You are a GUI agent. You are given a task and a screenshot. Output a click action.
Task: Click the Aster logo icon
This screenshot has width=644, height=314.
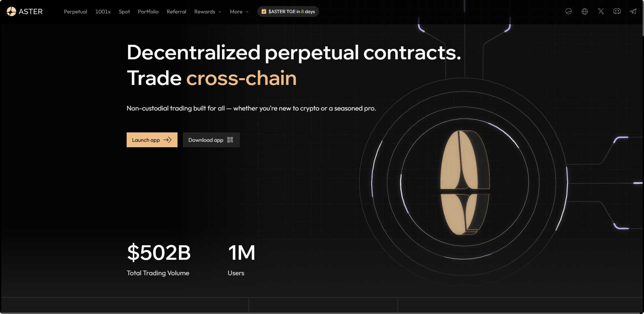tap(11, 11)
